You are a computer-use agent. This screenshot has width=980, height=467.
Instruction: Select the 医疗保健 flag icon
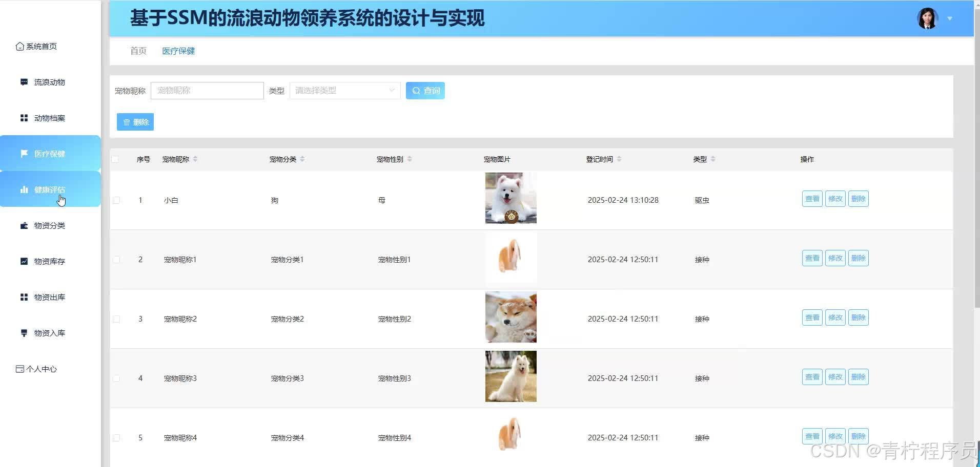[x=24, y=154]
